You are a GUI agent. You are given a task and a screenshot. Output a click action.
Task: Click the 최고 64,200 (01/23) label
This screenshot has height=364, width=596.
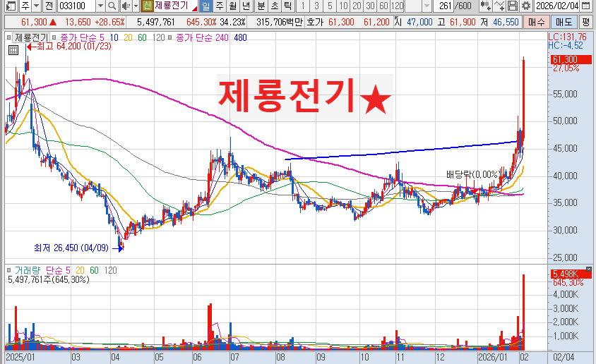pos(73,47)
